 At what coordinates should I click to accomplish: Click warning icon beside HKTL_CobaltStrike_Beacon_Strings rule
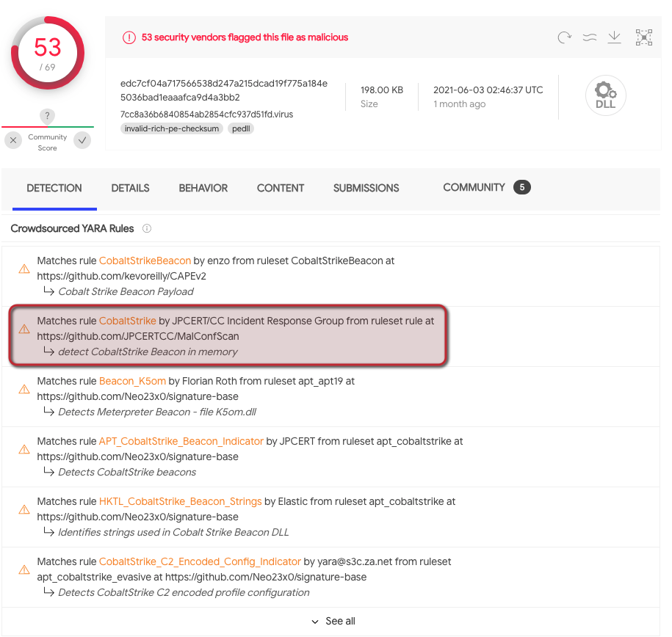[24, 509]
